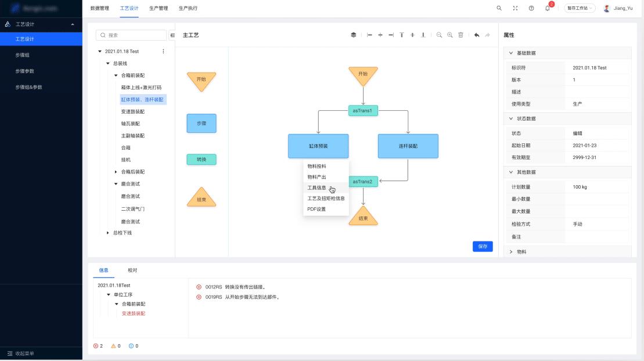Click the undo arrow icon
This screenshot has width=644, height=361.
click(x=477, y=35)
